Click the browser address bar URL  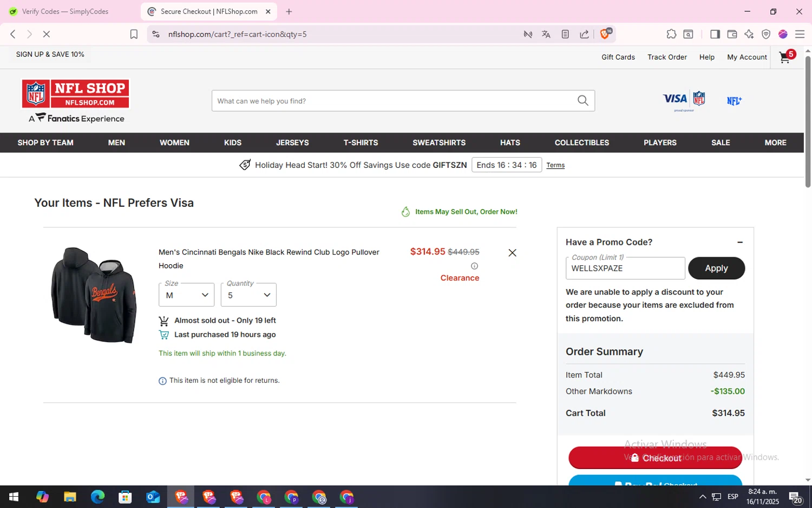237,34
